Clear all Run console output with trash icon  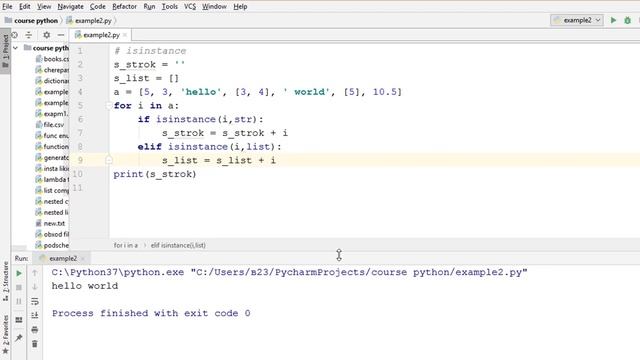point(35,344)
